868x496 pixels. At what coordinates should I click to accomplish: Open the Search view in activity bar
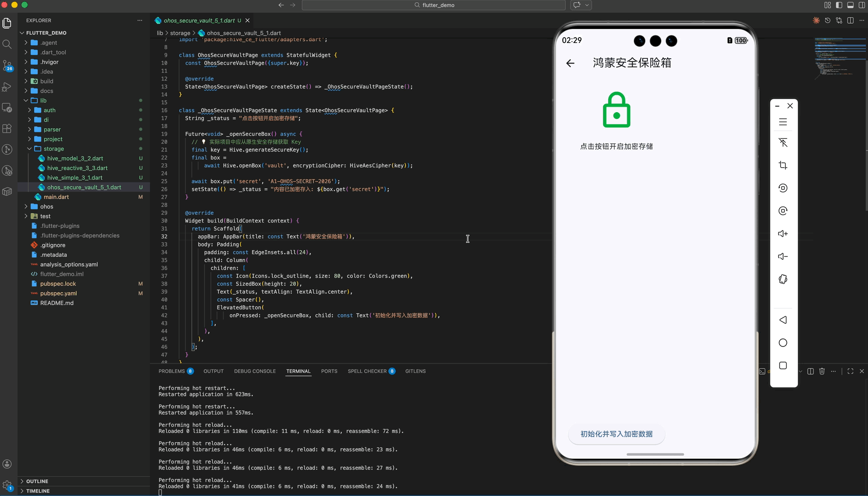7,44
